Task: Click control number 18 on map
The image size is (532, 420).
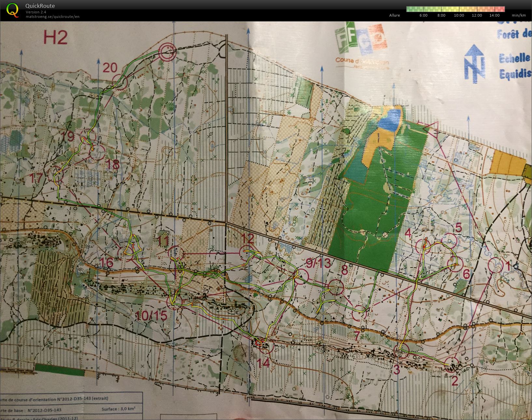Action: pyautogui.click(x=113, y=164)
